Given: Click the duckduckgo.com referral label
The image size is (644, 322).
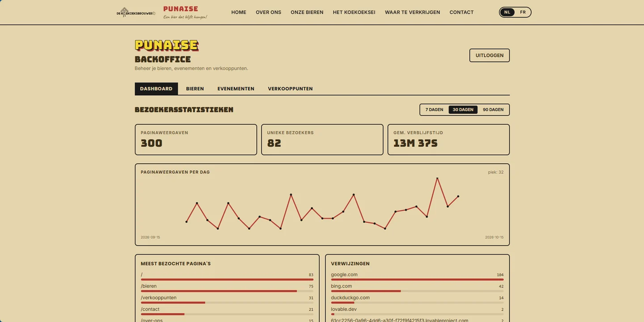Looking at the screenshot, I should pos(350,297).
